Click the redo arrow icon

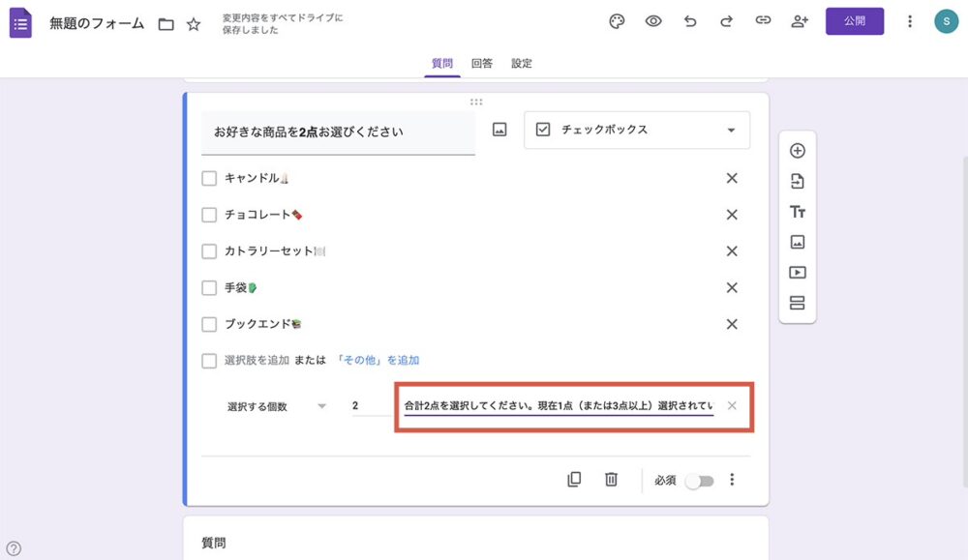[x=726, y=19]
